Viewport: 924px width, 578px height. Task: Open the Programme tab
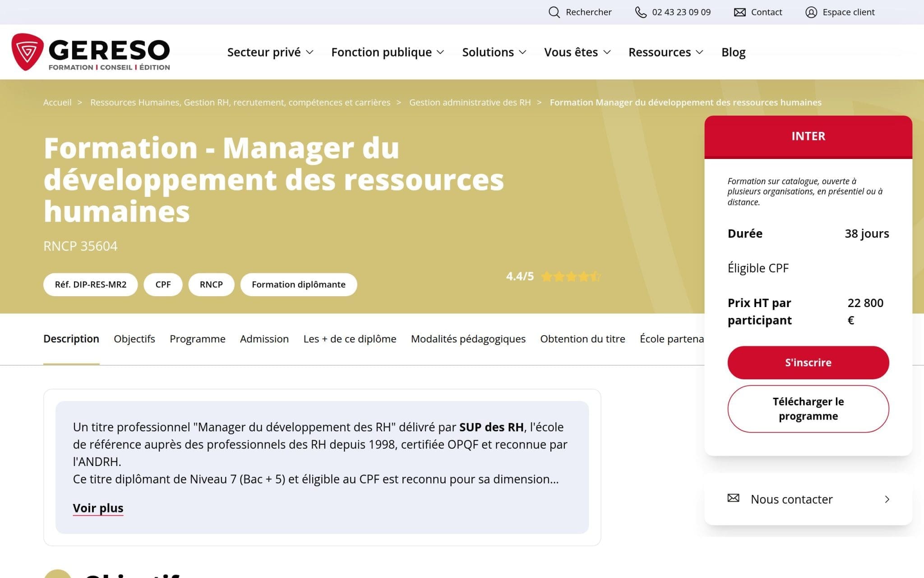pos(198,339)
